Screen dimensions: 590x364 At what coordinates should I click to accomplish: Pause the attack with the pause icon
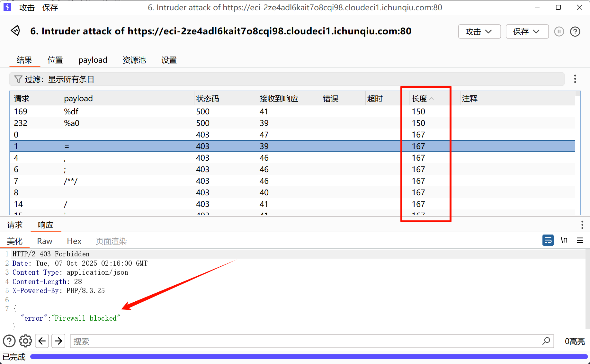pyautogui.click(x=559, y=31)
